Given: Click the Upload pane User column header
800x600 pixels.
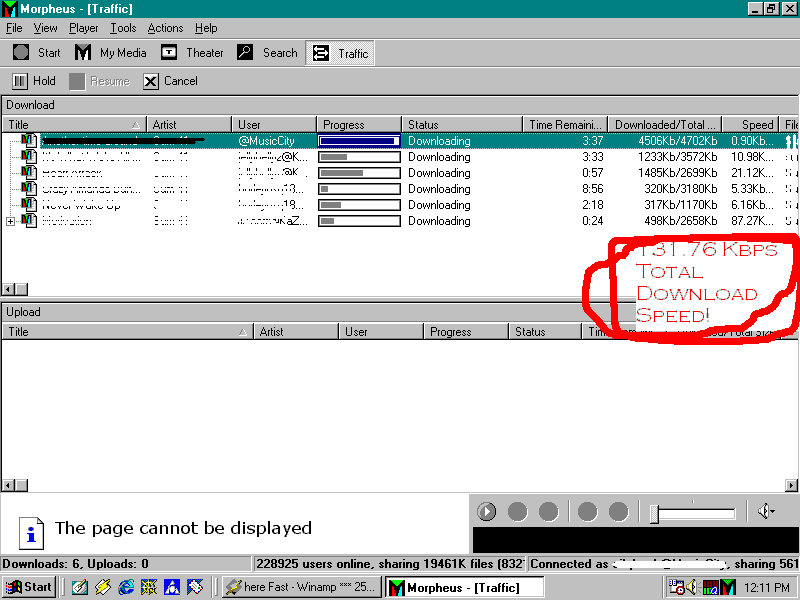Looking at the screenshot, I should pos(382,332).
